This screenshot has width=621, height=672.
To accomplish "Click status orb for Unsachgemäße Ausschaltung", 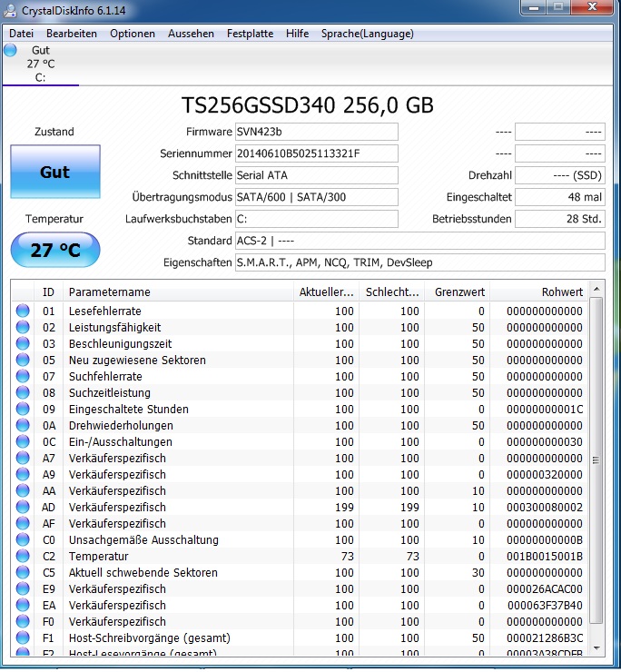I will pyautogui.click(x=23, y=539).
